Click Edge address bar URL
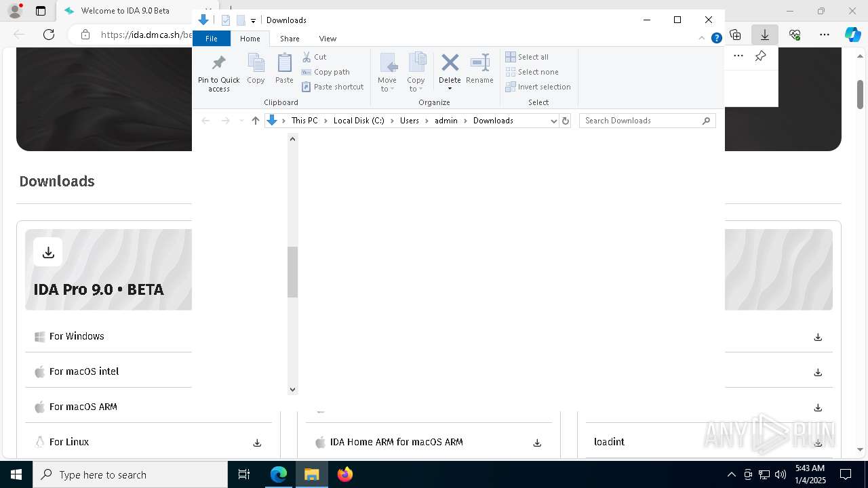This screenshot has width=868, height=488. [x=146, y=35]
